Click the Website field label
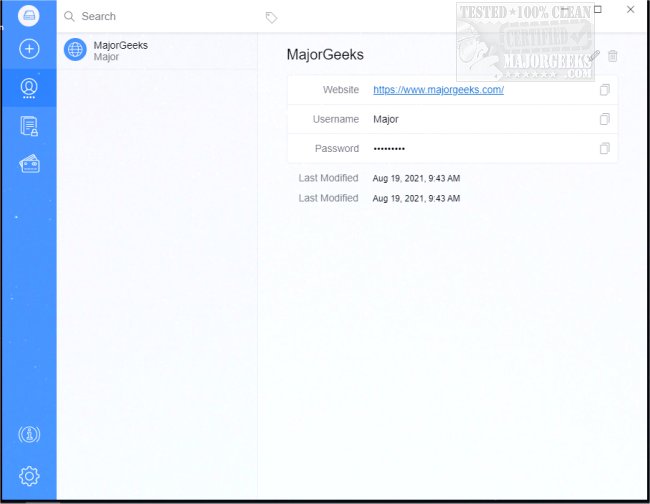 tap(341, 90)
